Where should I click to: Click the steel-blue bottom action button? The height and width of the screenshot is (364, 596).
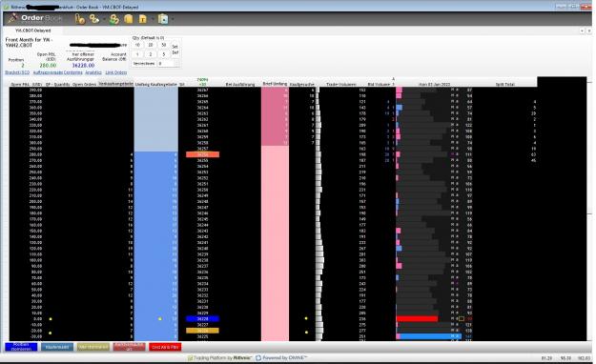(x=57, y=347)
